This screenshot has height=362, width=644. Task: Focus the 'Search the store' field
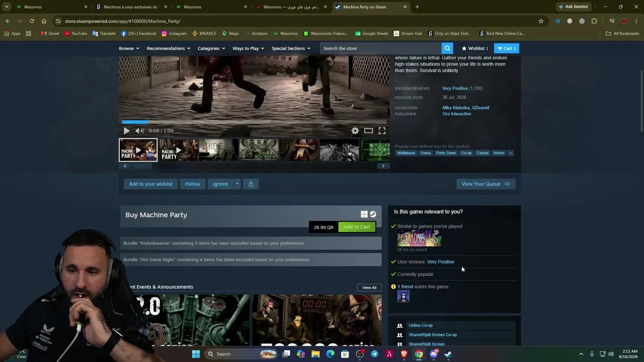pyautogui.click(x=381, y=48)
